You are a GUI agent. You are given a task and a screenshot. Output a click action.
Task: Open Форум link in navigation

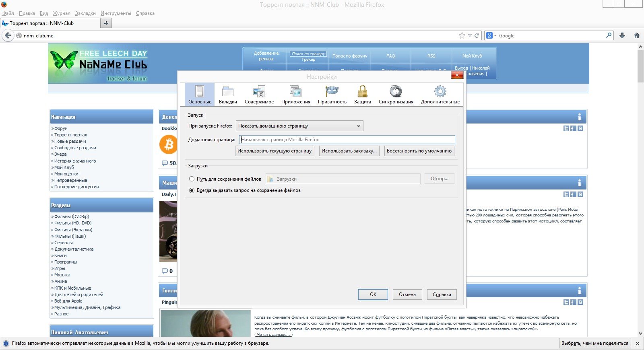61,128
